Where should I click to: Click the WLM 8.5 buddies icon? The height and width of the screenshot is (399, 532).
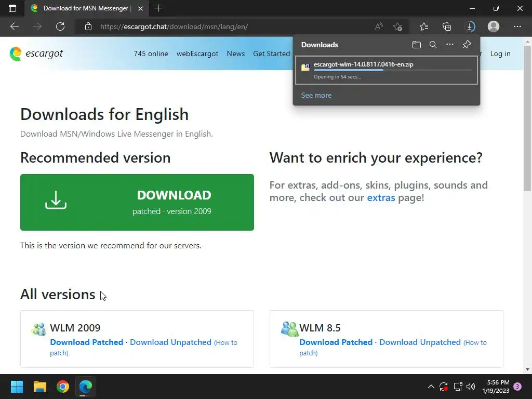289,329
